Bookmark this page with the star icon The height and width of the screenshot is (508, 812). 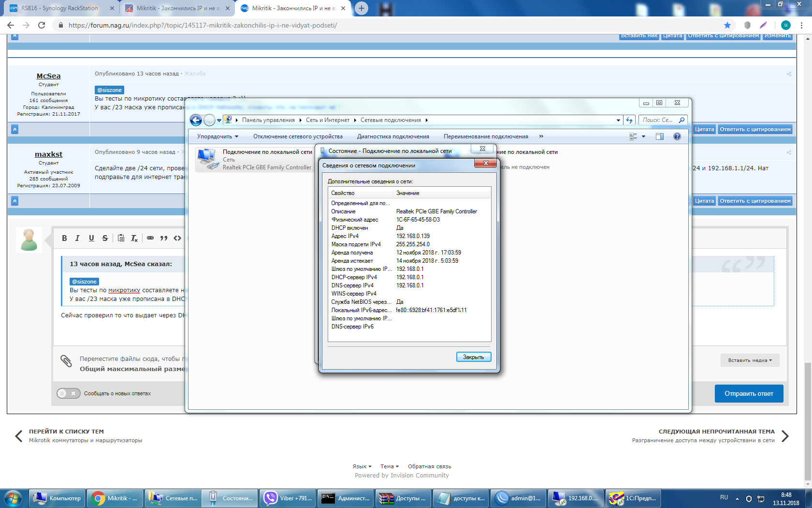coord(727,25)
